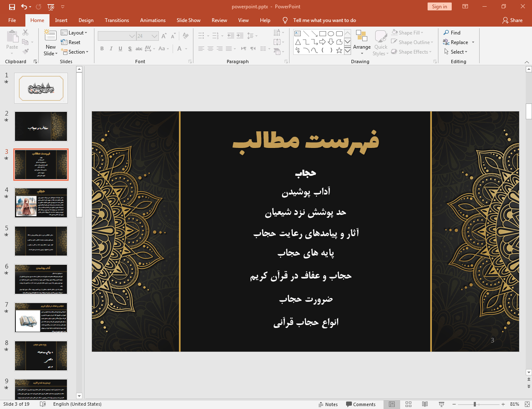Click the Reset button in Slides group
532x409 pixels.
71,42
